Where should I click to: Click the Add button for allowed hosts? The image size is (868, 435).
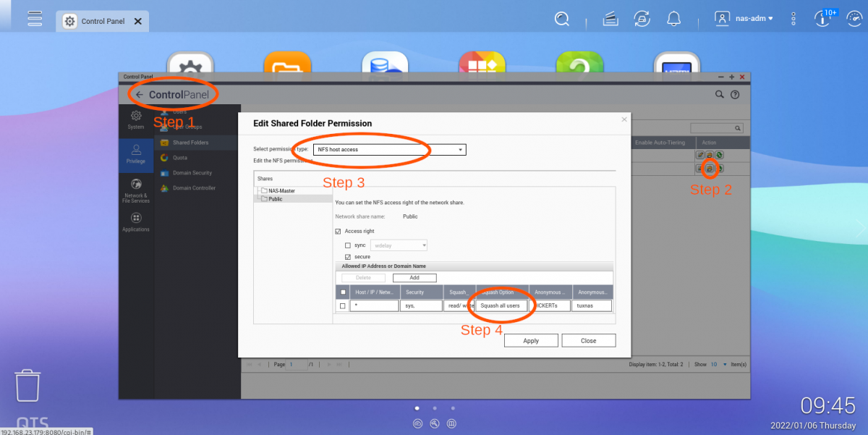coord(414,278)
